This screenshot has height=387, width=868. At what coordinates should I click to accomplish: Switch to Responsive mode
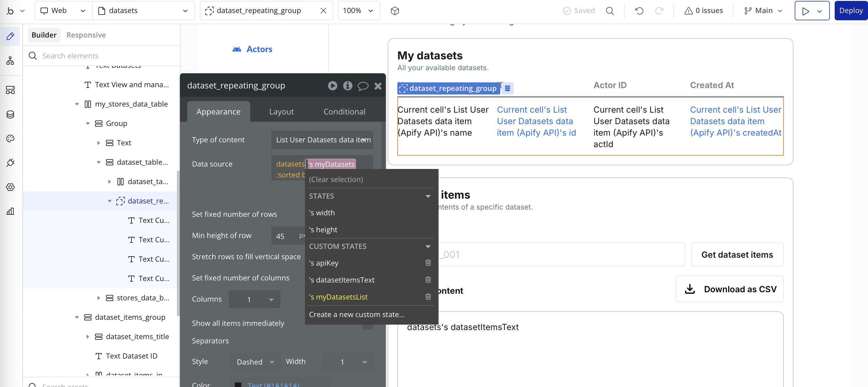pos(86,35)
